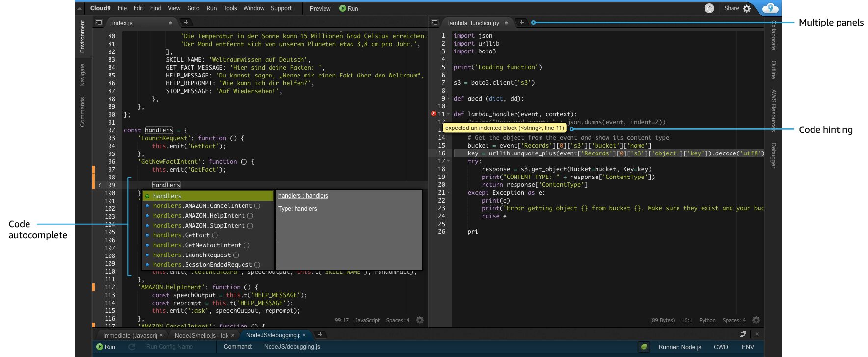The height and width of the screenshot is (357, 868).
Task: Click the Share button
Action: pyautogui.click(x=732, y=8)
